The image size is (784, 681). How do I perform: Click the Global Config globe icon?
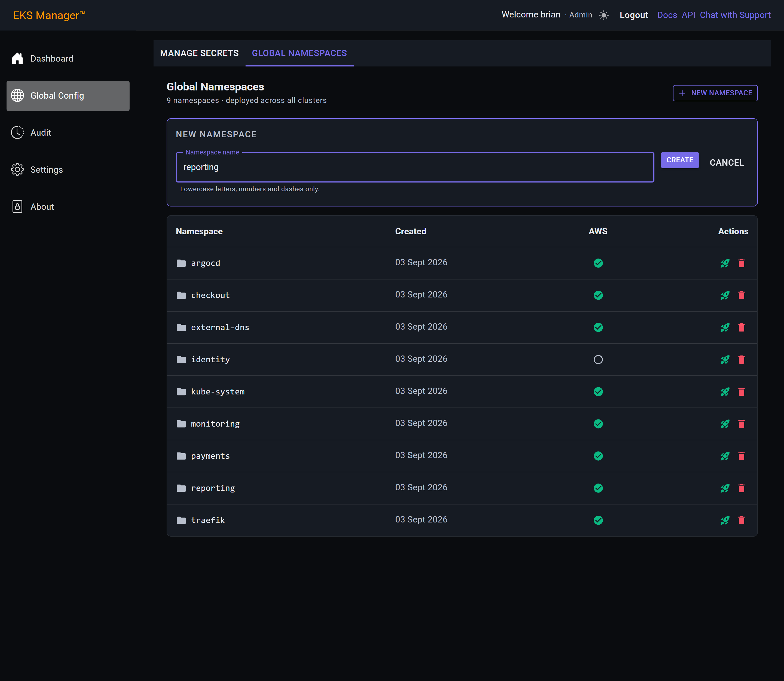17,95
